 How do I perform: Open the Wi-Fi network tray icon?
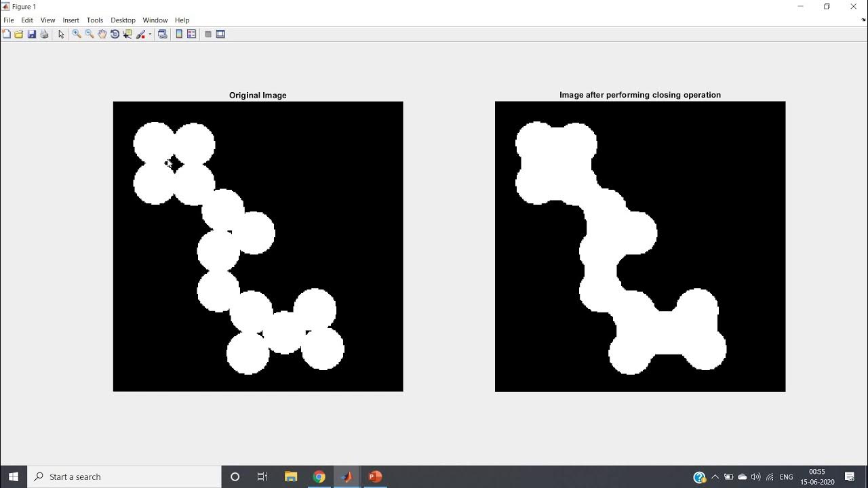click(770, 477)
